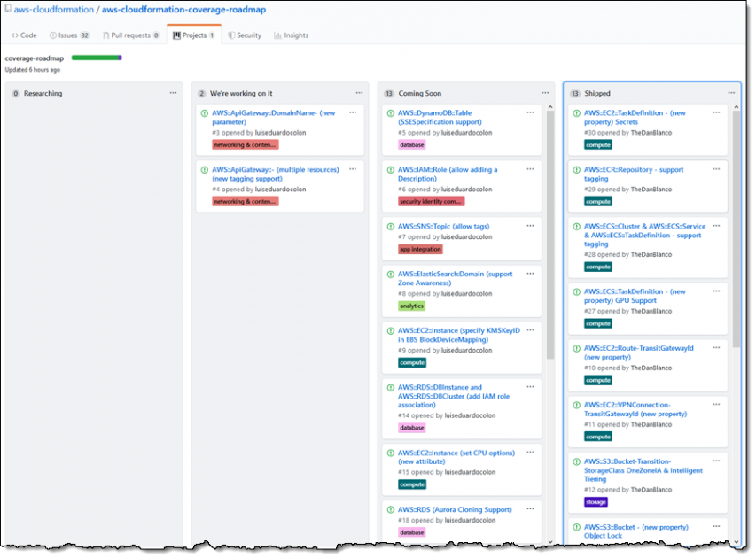Open the card menu on issue #4

pyautogui.click(x=353, y=168)
